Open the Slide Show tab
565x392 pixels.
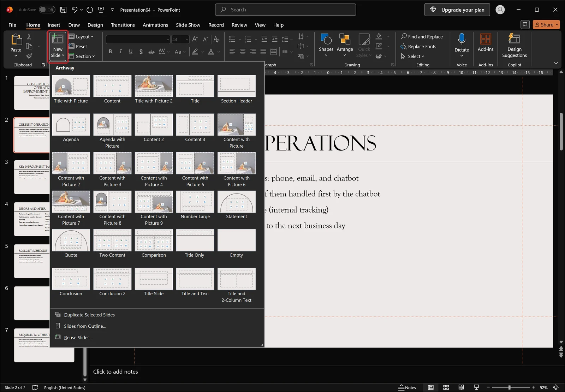tap(188, 25)
